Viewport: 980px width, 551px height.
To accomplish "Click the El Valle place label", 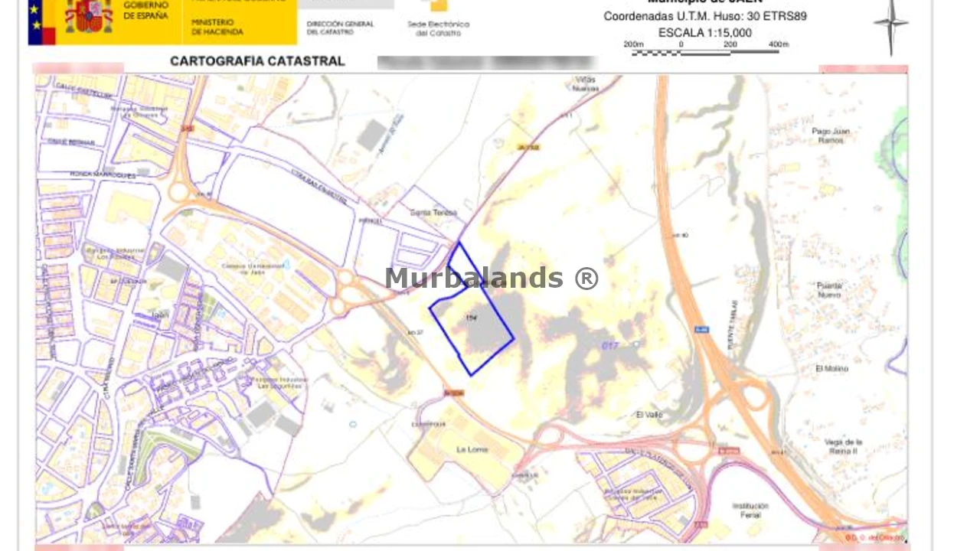I will click(x=649, y=415).
